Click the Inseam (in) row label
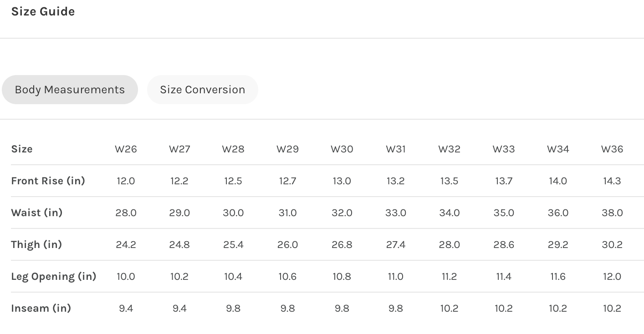Image resolution: width=644 pixels, height=334 pixels. tap(41, 308)
